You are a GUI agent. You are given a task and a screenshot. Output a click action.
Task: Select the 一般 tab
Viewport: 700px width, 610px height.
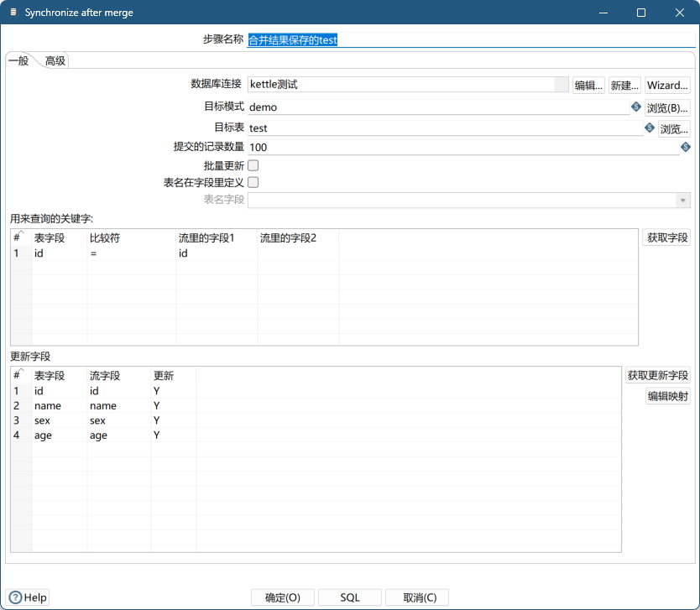[18, 60]
